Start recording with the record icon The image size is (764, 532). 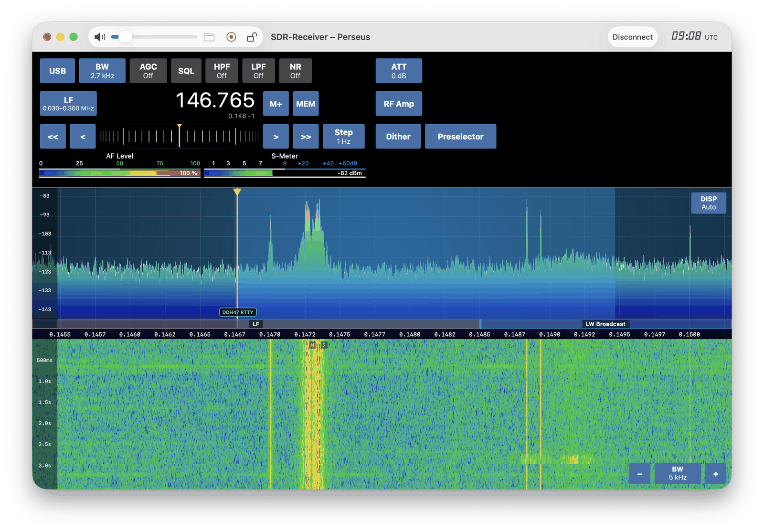click(231, 37)
